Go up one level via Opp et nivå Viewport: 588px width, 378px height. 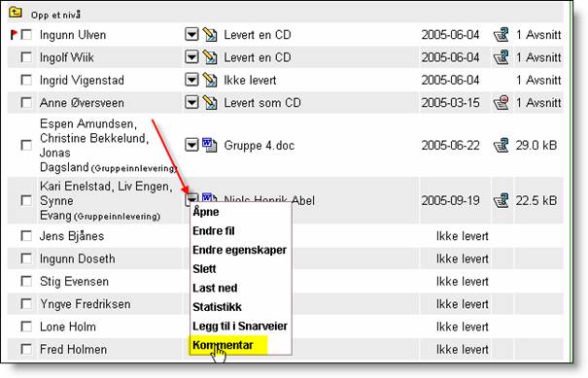(55, 15)
